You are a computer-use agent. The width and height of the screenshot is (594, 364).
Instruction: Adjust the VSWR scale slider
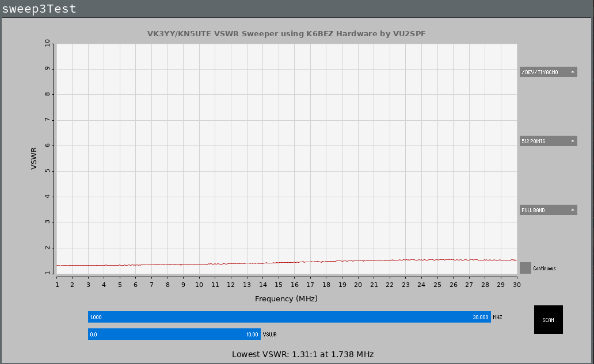173,334
